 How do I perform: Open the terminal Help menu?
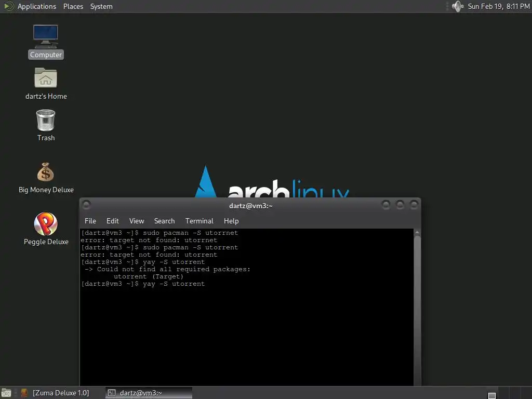tap(231, 221)
